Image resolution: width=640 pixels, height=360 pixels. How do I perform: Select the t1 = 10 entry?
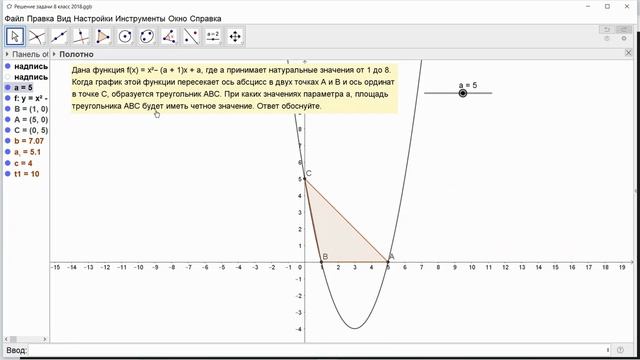coord(27,174)
